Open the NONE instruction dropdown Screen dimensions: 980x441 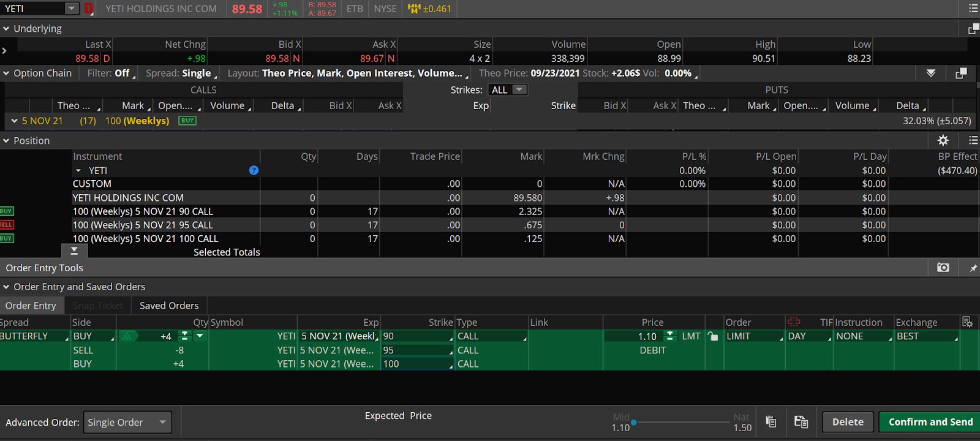click(864, 336)
